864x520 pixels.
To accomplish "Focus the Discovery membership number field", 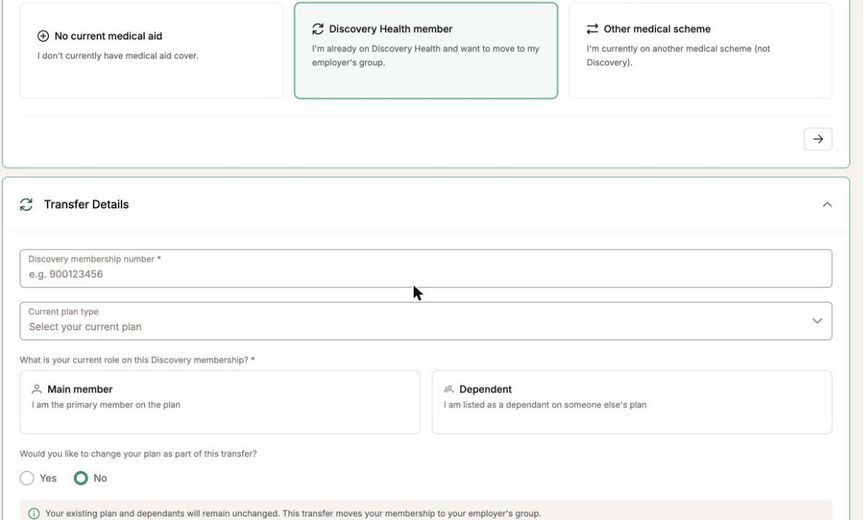I will [x=426, y=268].
